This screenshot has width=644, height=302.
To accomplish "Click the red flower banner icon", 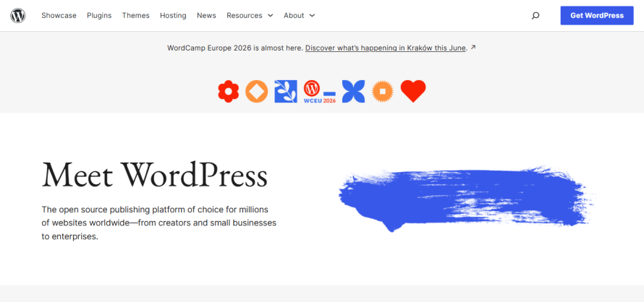I will click(229, 91).
